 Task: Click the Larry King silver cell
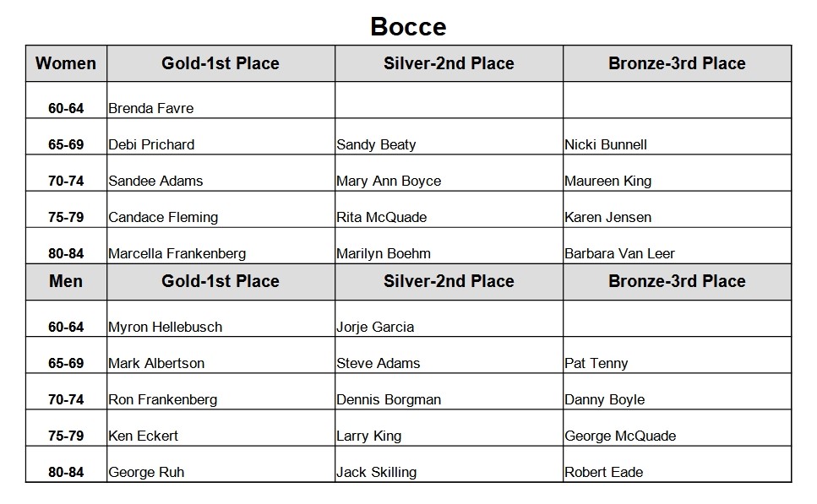click(449, 428)
